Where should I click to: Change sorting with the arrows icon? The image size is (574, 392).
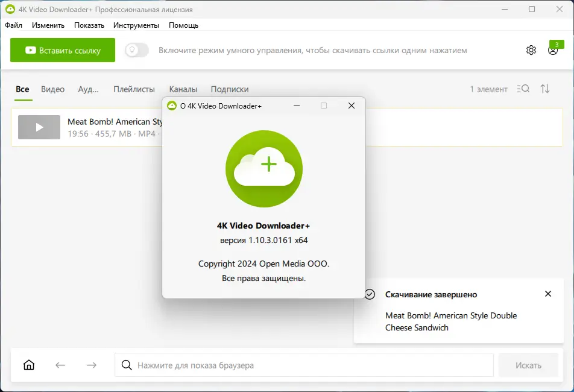(545, 89)
